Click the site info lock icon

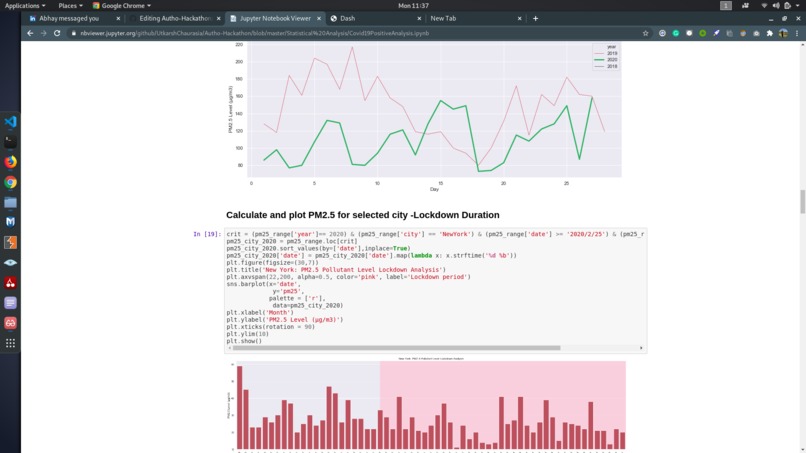tap(74, 33)
